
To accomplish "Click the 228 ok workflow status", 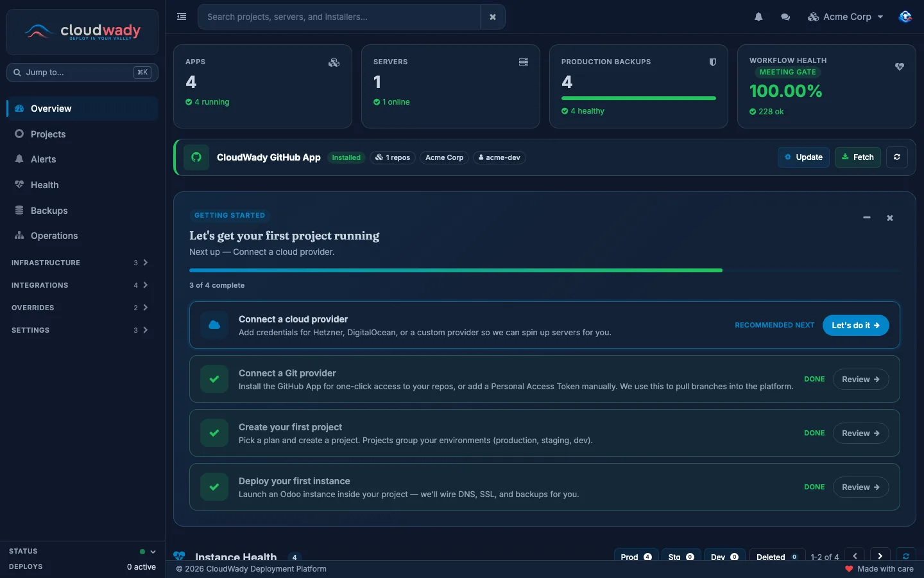I will click(x=767, y=112).
